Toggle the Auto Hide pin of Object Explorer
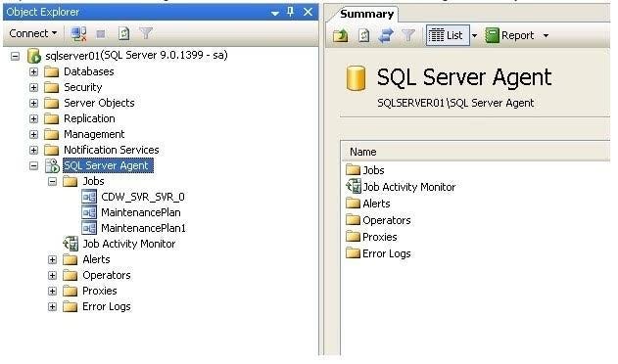Screen dimensions: 618x364 coord(291,12)
